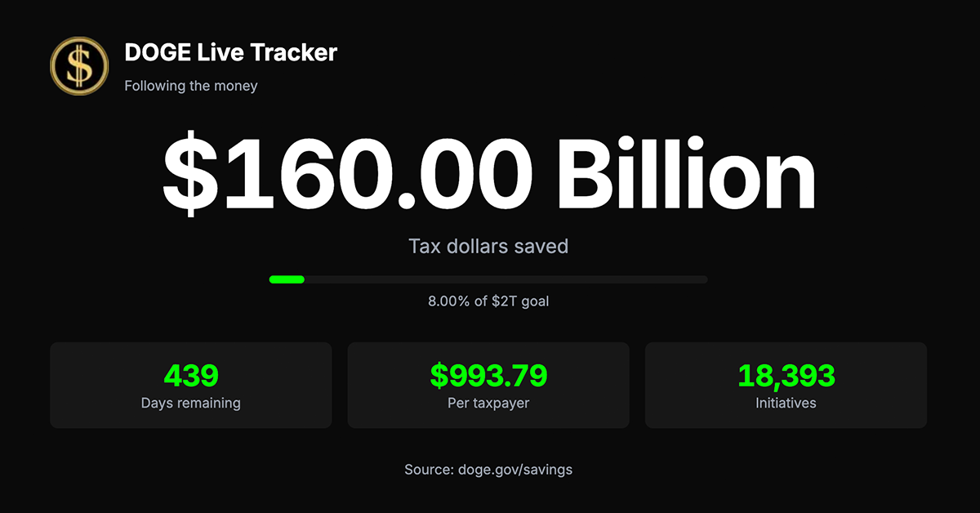This screenshot has height=513, width=980.
Task: Click the gold dollar coin logo
Action: [79, 66]
